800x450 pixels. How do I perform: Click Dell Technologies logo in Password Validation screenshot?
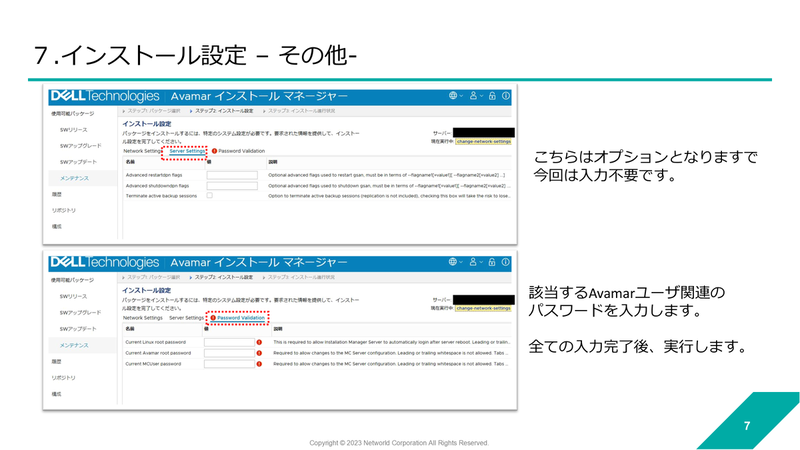click(105, 262)
